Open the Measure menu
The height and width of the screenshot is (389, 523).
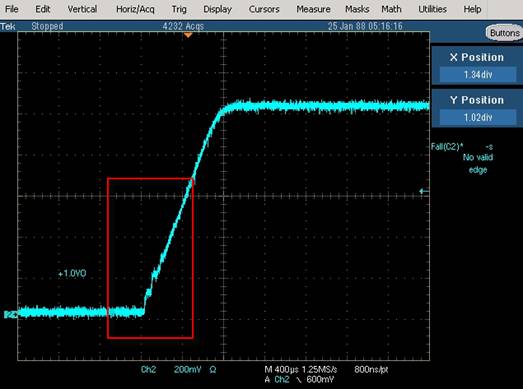pyautogui.click(x=313, y=9)
